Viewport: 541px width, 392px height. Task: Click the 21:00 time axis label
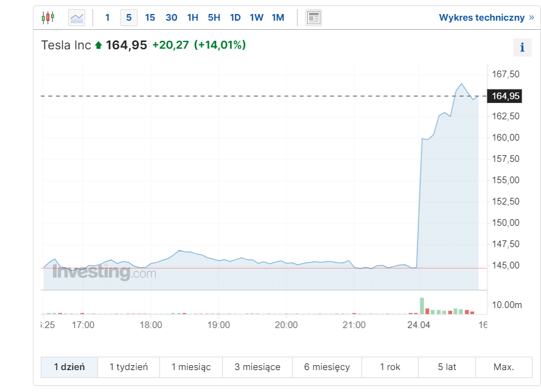pos(354,325)
